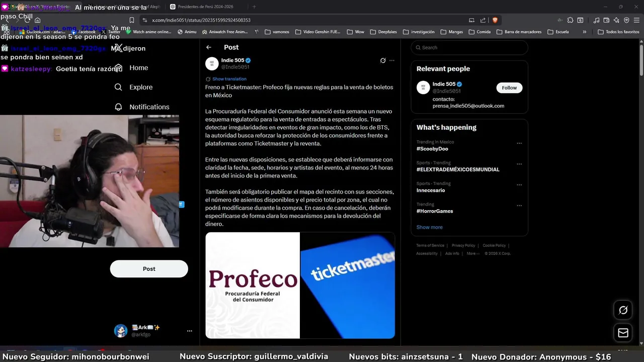This screenshot has width=644, height=362.
Task: Open the Brave Wallet icon
Action: point(606,20)
